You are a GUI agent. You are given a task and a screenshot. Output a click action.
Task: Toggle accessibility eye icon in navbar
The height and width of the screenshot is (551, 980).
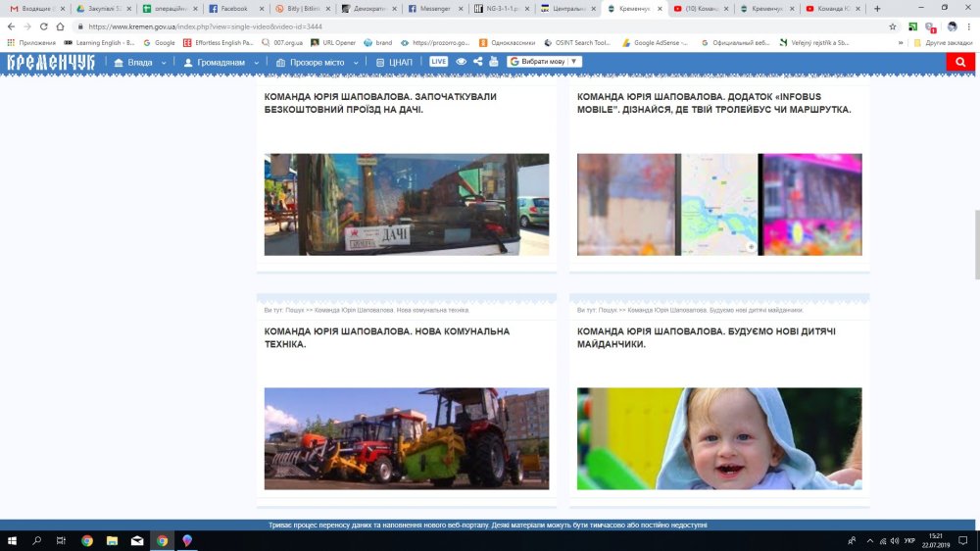coord(461,62)
